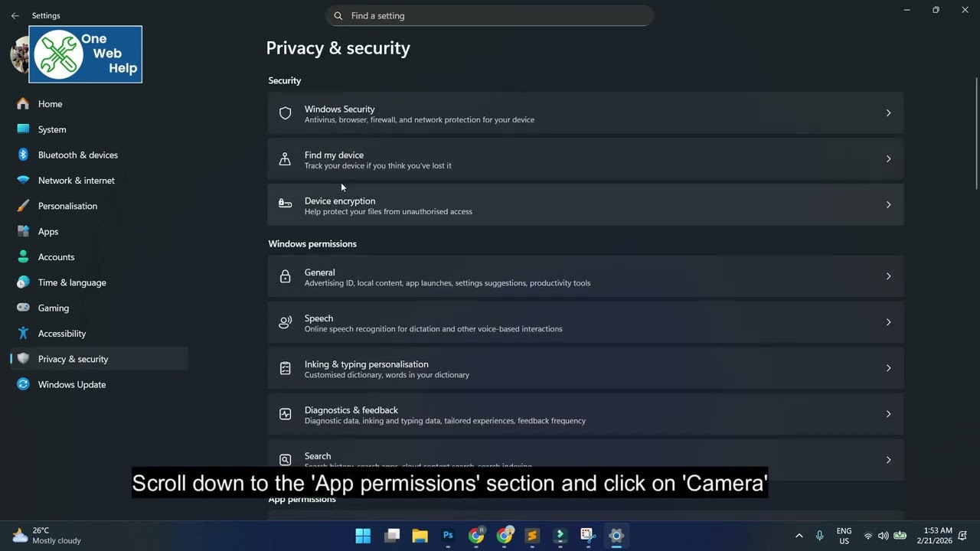Expand Inking & typing personalisation chevron
The height and width of the screenshot is (551, 980).
coord(888,368)
